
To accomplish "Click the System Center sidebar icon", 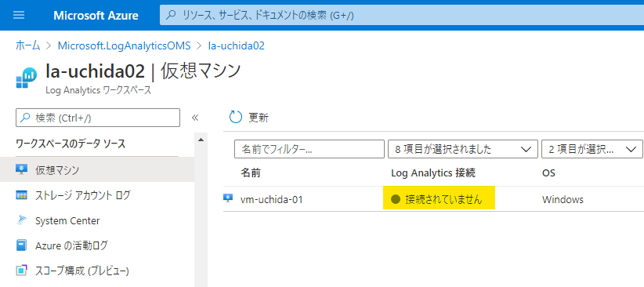I will pos(21,220).
